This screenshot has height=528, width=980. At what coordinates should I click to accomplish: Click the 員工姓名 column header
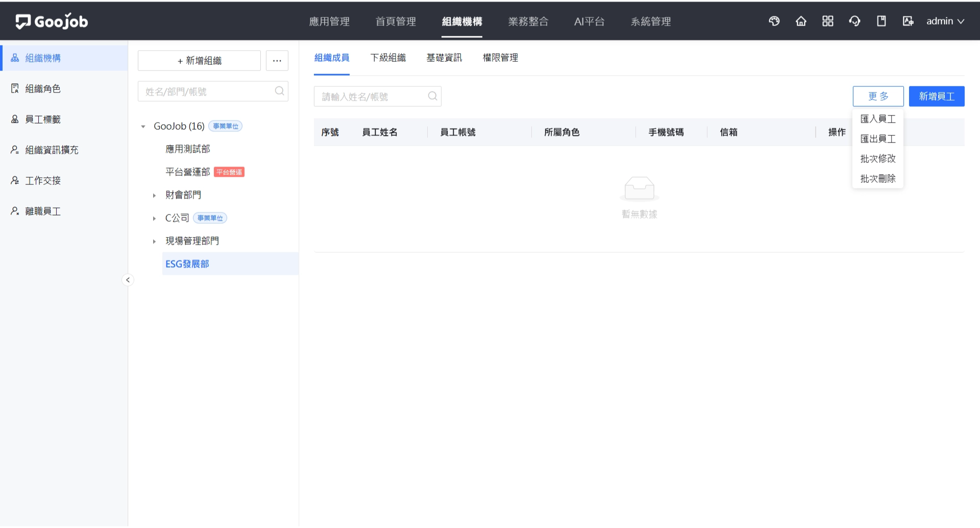379,132
